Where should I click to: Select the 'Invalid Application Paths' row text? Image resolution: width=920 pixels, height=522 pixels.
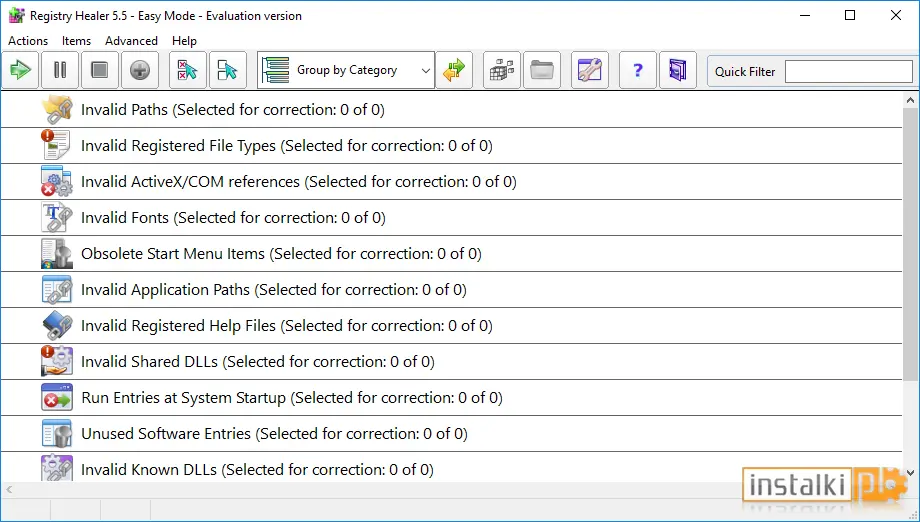click(274, 290)
